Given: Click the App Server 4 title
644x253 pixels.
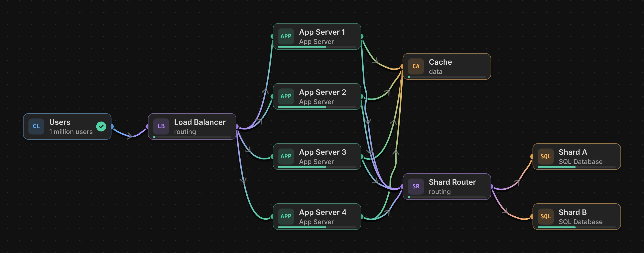Looking at the screenshot, I should pyautogui.click(x=322, y=212).
